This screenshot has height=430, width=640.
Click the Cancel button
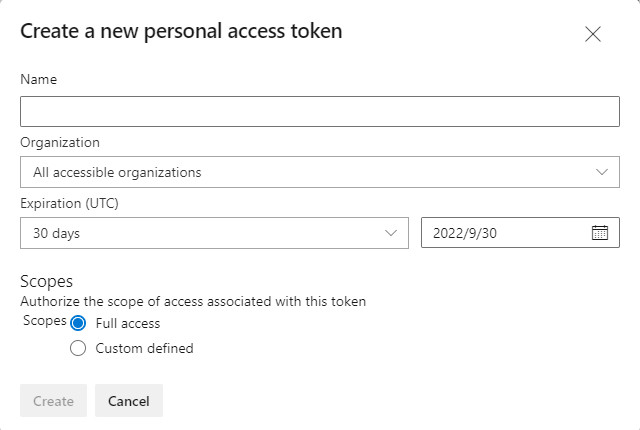129,401
